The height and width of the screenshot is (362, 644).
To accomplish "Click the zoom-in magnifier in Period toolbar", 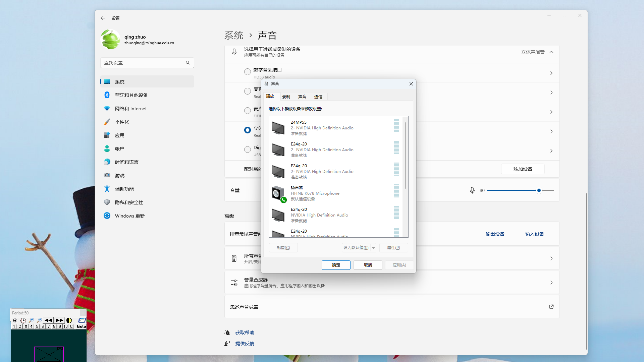I will pos(31,320).
